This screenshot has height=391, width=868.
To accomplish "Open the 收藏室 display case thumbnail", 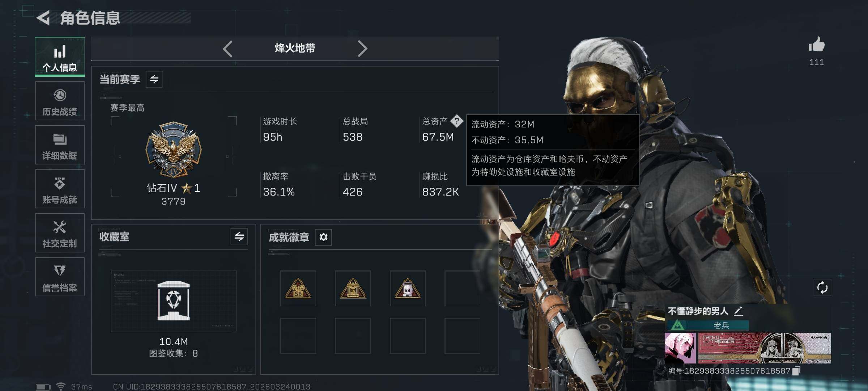I will pyautogui.click(x=174, y=301).
